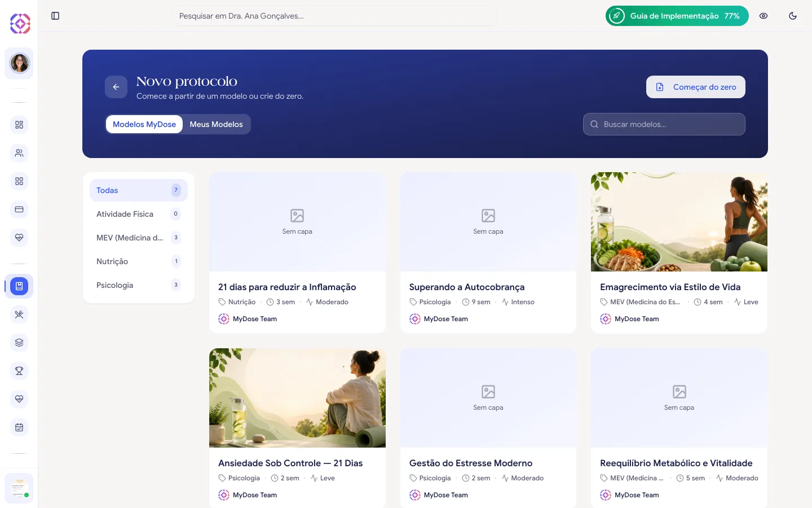Image resolution: width=812 pixels, height=508 pixels.
Task: Go back with the arrow beside Novo protocolo
Action: point(116,87)
